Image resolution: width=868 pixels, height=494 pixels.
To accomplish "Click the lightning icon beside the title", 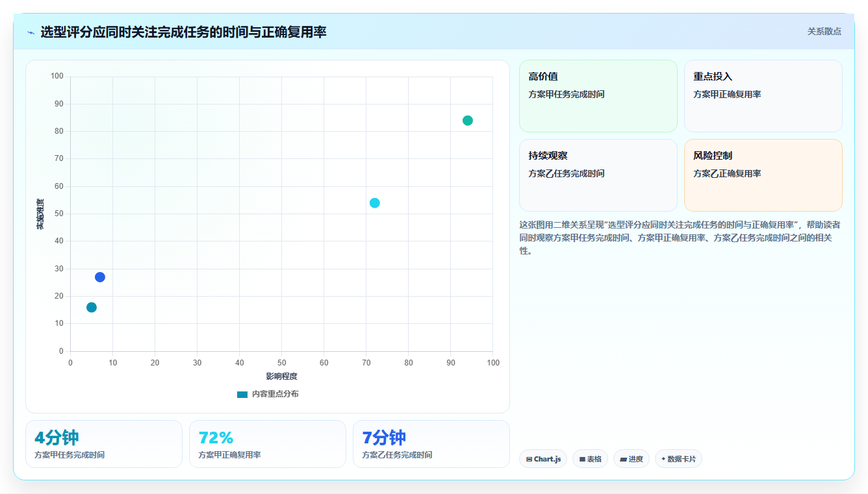I will tap(31, 32).
